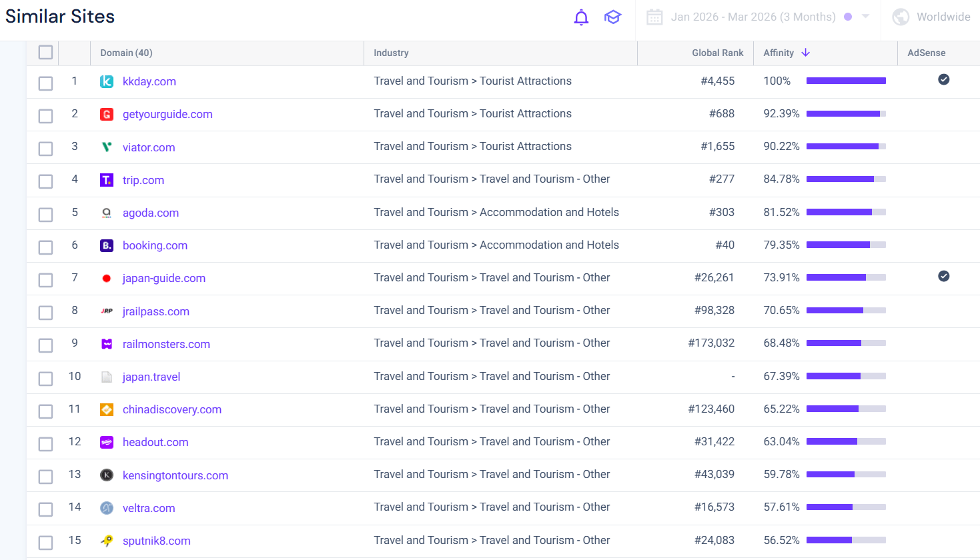
Task: Check the box for viator.com row
Action: pos(45,149)
